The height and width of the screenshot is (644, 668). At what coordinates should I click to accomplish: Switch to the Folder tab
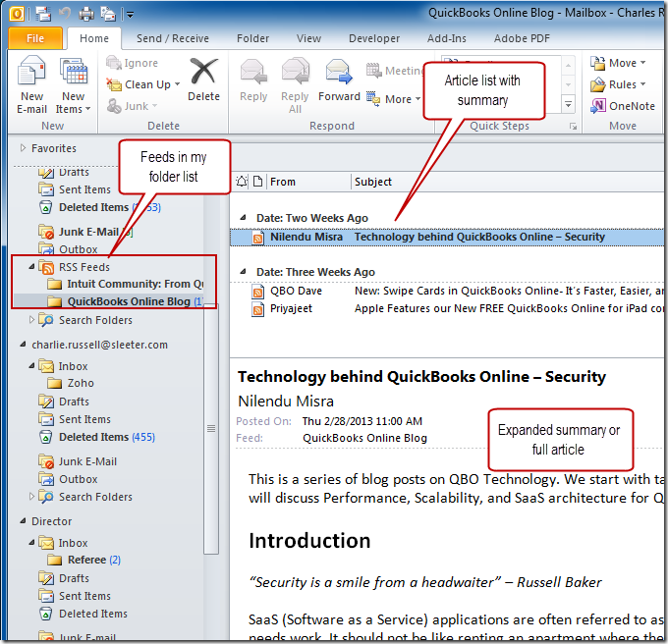tap(252, 38)
